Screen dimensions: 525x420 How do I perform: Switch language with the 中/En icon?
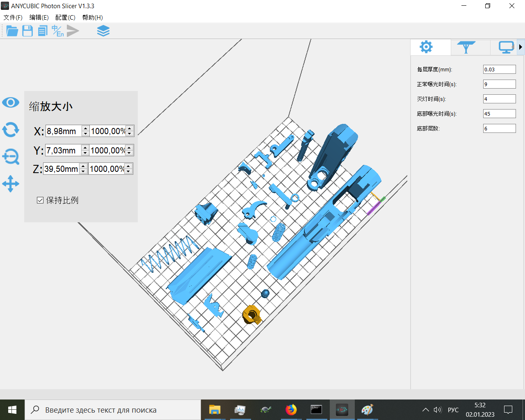[x=58, y=31]
